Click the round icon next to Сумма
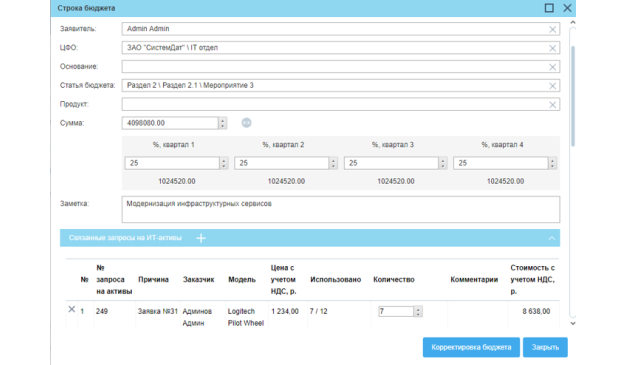The height and width of the screenshot is (365, 627). click(246, 123)
